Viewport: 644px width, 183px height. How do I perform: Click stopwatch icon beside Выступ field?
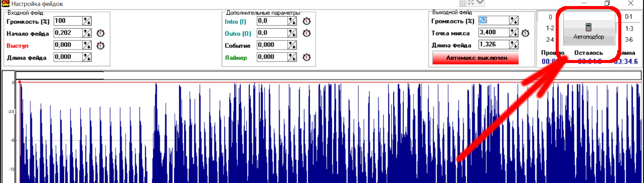(x=100, y=45)
